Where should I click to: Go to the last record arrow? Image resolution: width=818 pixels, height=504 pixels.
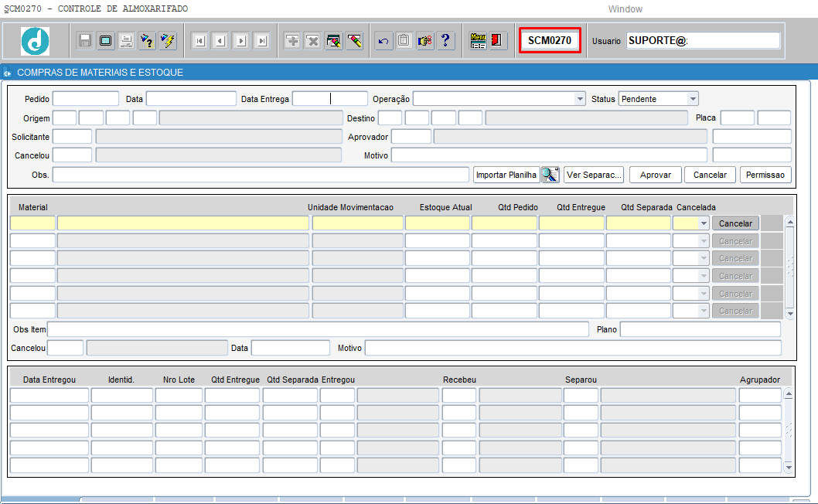click(x=261, y=41)
